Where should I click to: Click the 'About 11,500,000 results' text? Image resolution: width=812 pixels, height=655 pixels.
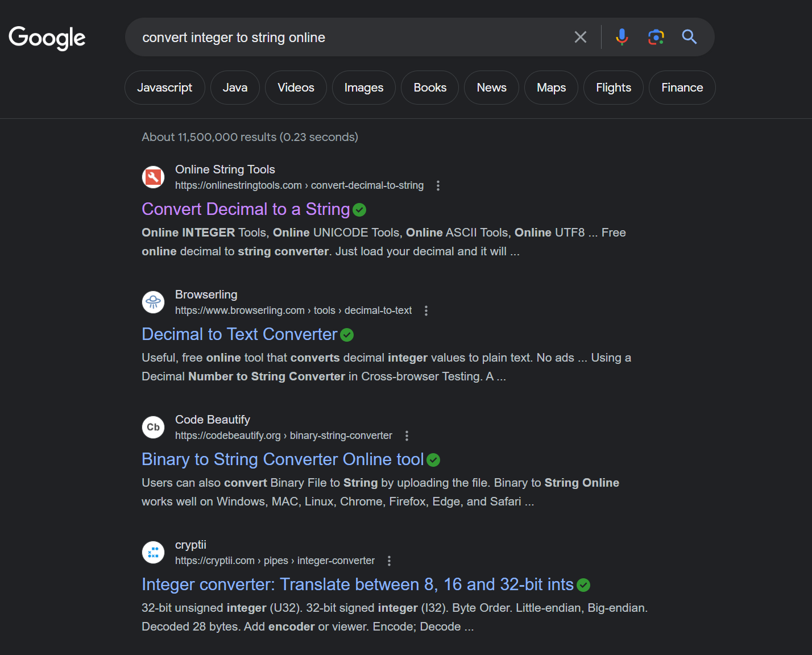point(250,137)
